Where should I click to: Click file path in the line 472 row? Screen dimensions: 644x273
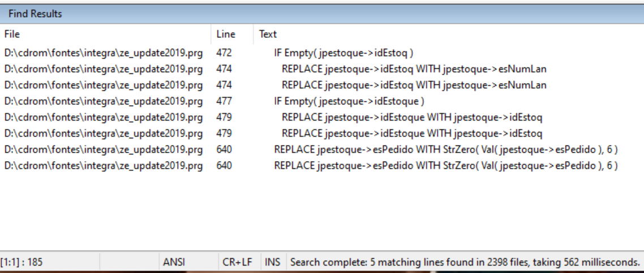pyautogui.click(x=103, y=53)
